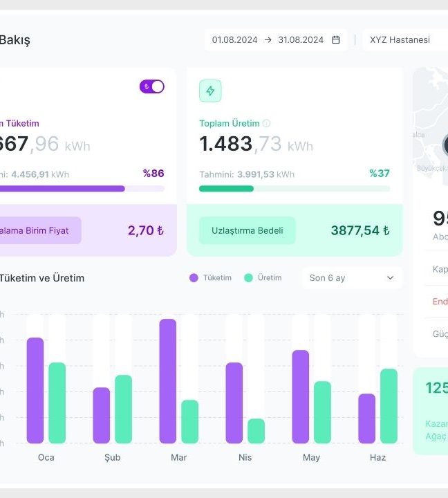
Task: Click the Tüketim legend label
Action: 218,278
